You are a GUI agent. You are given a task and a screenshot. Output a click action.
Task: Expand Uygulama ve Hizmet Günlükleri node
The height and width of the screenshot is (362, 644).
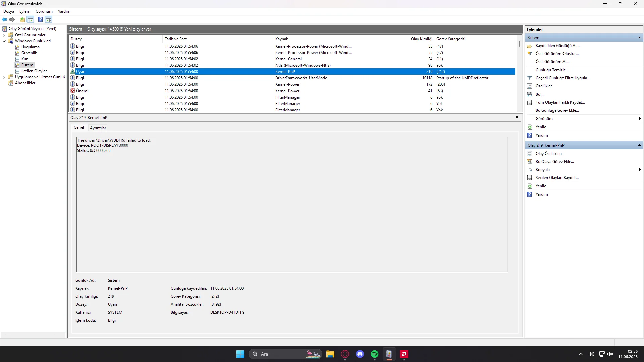(x=4, y=77)
